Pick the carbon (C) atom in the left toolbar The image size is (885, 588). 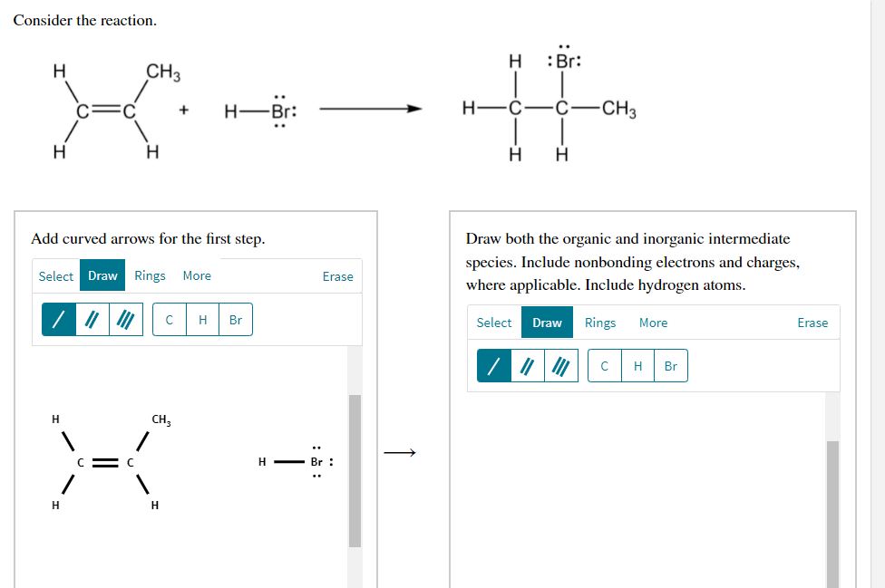[x=169, y=319]
